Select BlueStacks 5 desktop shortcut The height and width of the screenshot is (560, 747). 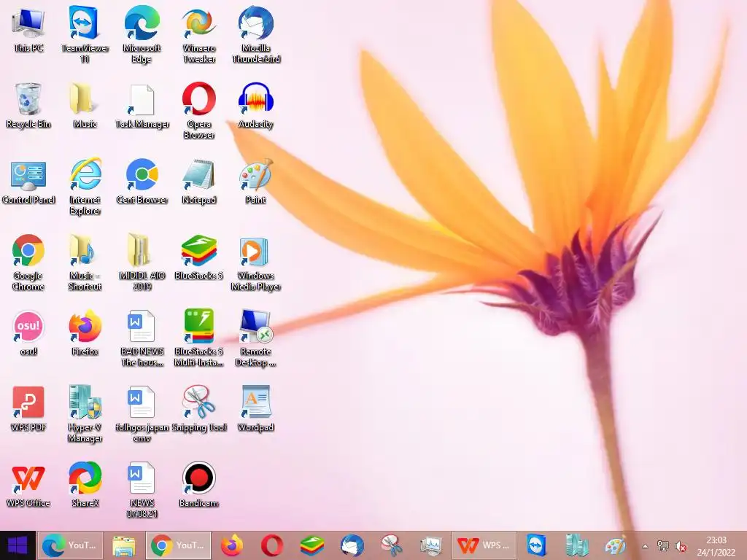(x=198, y=257)
